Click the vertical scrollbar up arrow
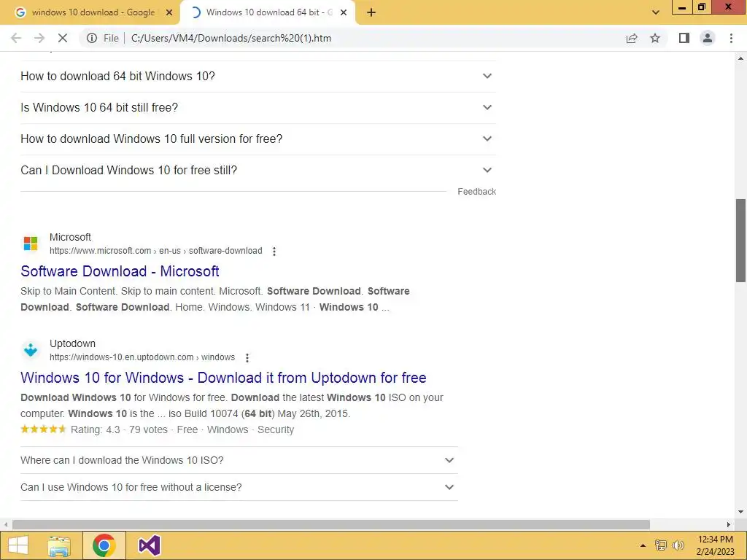 [740, 58]
